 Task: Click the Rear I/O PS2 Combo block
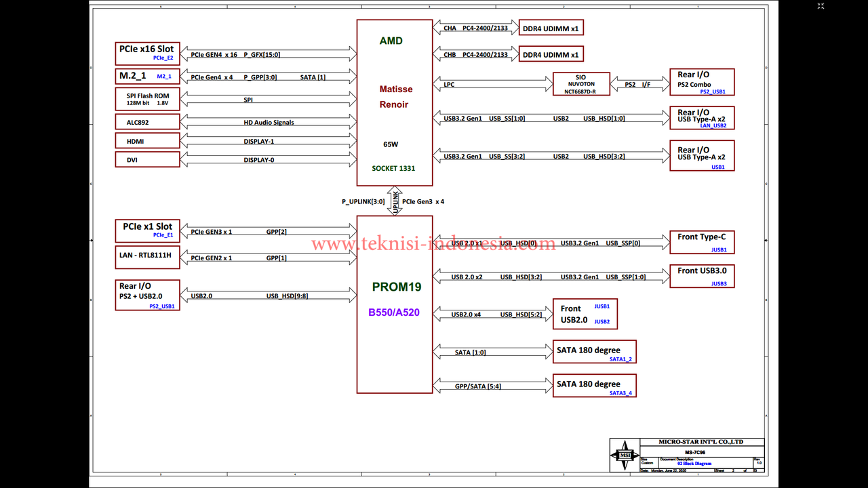[x=702, y=82]
